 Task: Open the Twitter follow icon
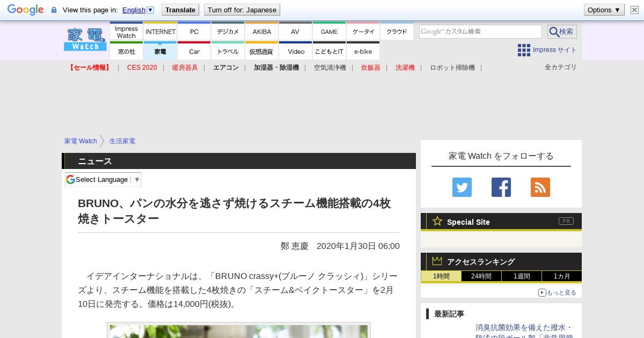coord(462,187)
